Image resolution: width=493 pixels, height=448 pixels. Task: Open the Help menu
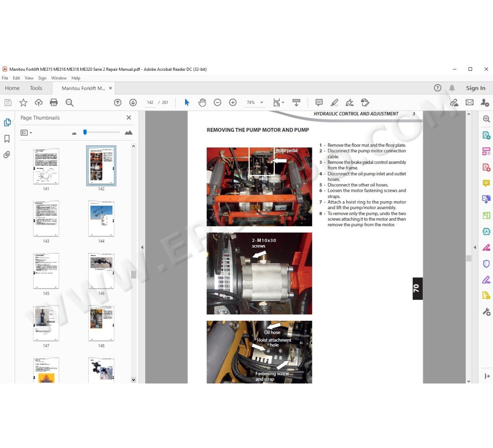pos(76,78)
